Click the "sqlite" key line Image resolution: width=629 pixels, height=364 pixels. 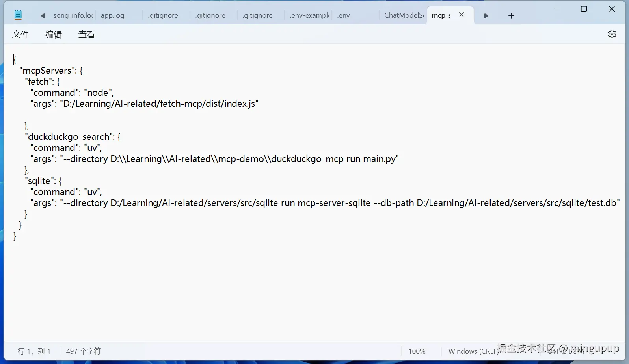[43, 181]
